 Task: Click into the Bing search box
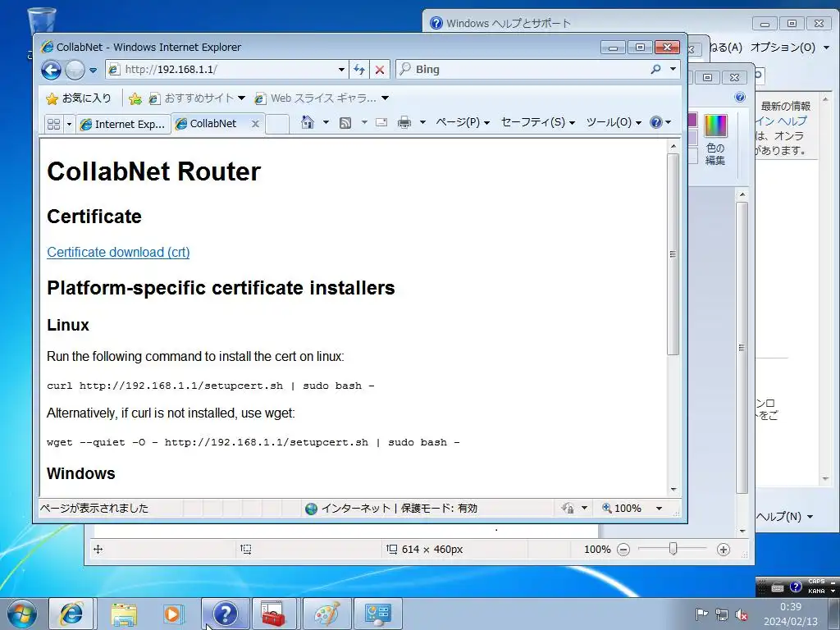click(523, 69)
